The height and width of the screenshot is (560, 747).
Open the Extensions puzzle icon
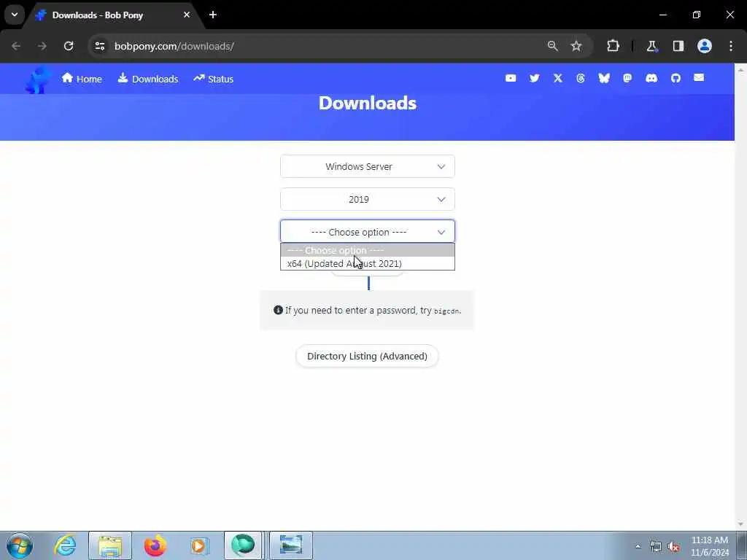(x=613, y=46)
